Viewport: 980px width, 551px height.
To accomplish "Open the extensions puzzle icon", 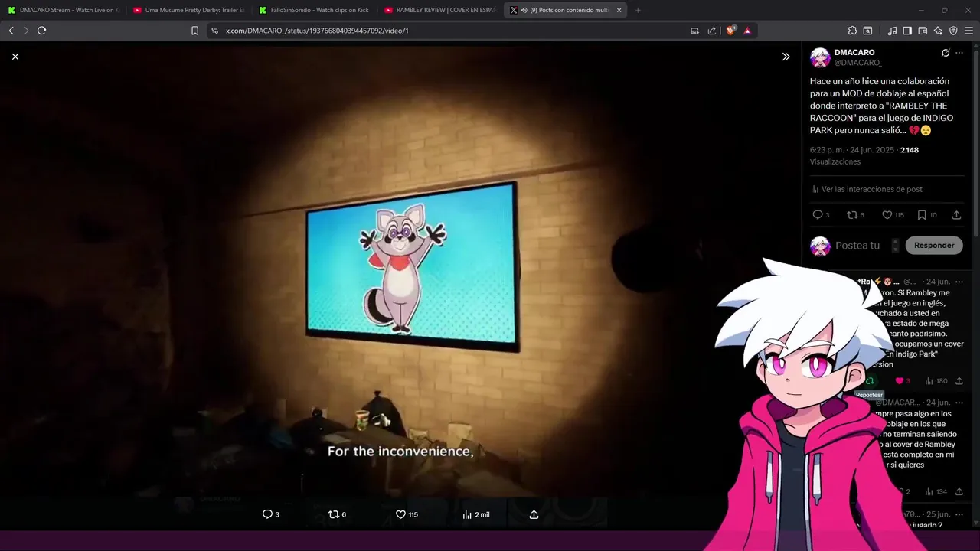I will coord(852,31).
